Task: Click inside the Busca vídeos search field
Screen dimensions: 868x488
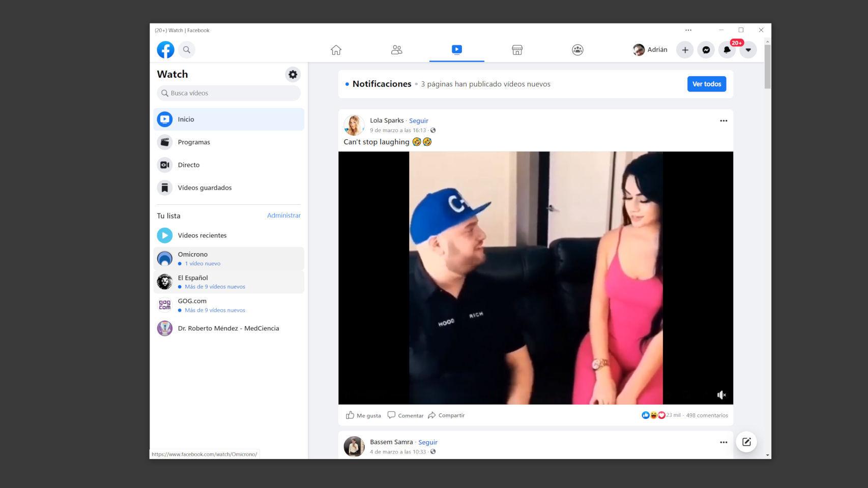Action: [x=228, y=93]
